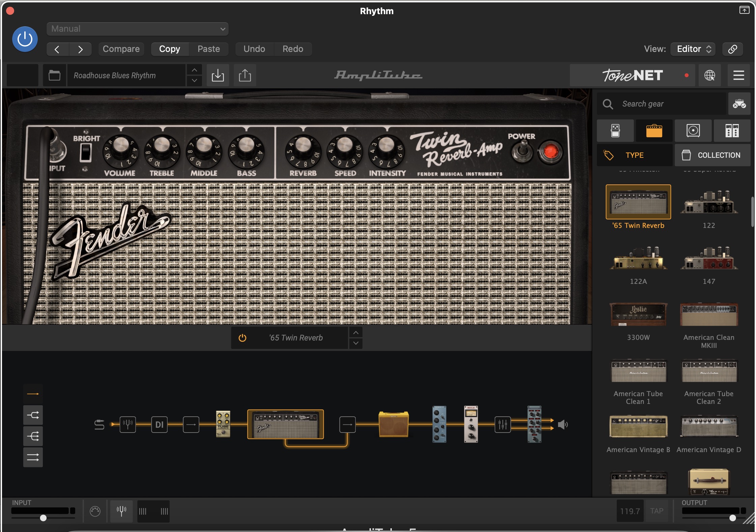This screenshot has width=756, height=532.
Task: Select the 147 amp thumbnail
Action: (709, 258)
